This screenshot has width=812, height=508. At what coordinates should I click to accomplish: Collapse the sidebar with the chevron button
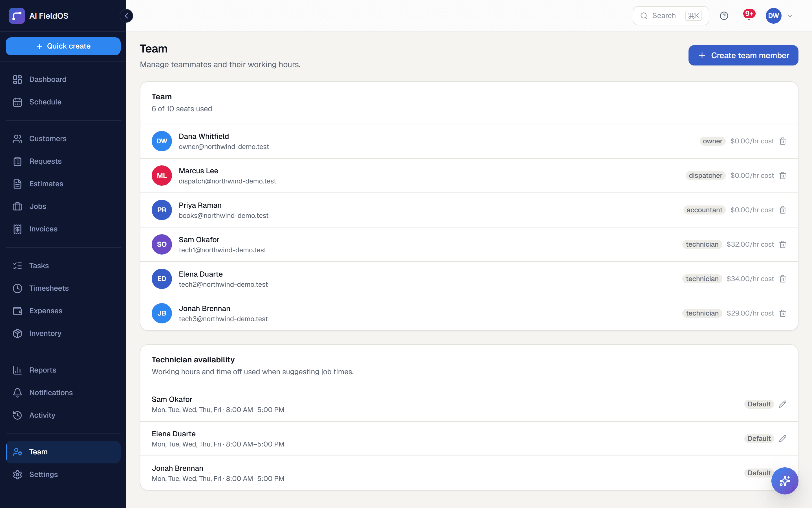[x=127, y=16]
